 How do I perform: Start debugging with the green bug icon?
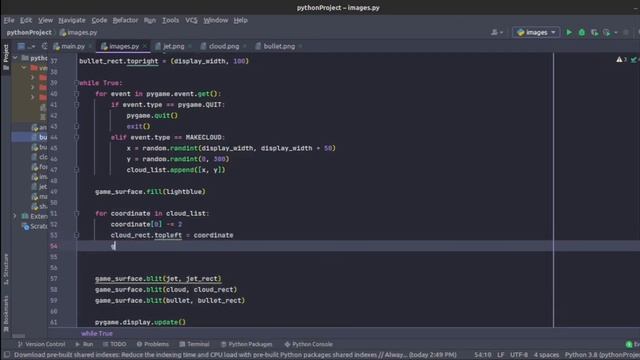582,32
